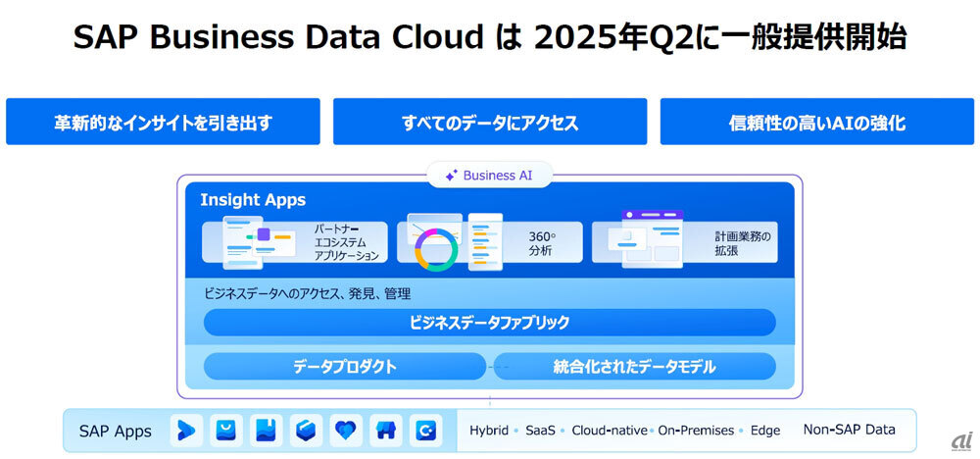Click the On-Premises label

click(696, 431)
